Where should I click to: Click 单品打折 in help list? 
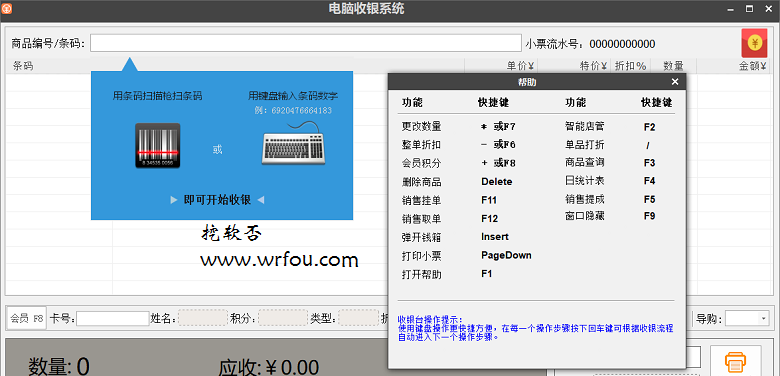pos(585,145)
